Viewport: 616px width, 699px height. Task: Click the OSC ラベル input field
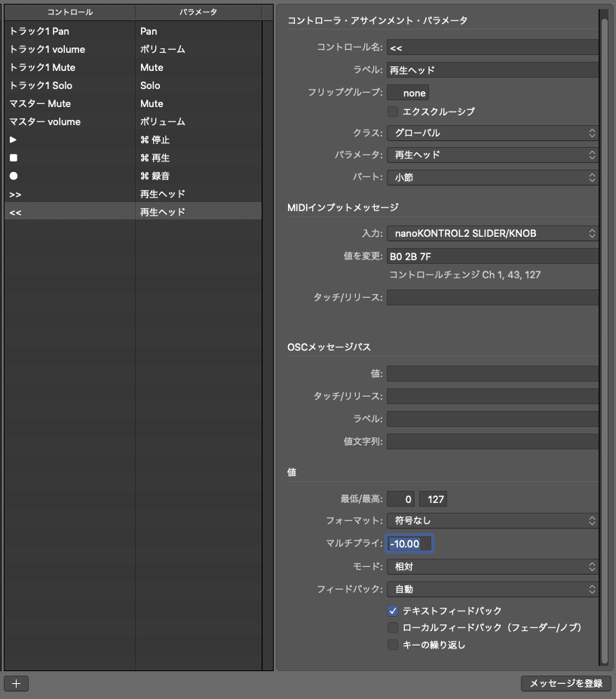[492, 418]
